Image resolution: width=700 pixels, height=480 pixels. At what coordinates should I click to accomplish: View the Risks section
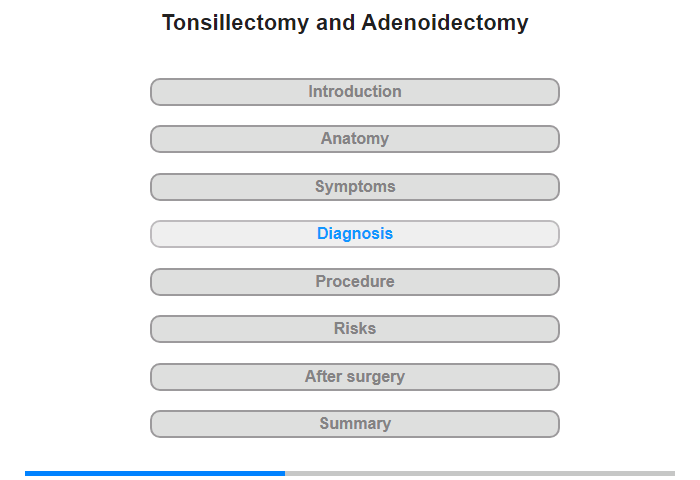coord(354,329)
